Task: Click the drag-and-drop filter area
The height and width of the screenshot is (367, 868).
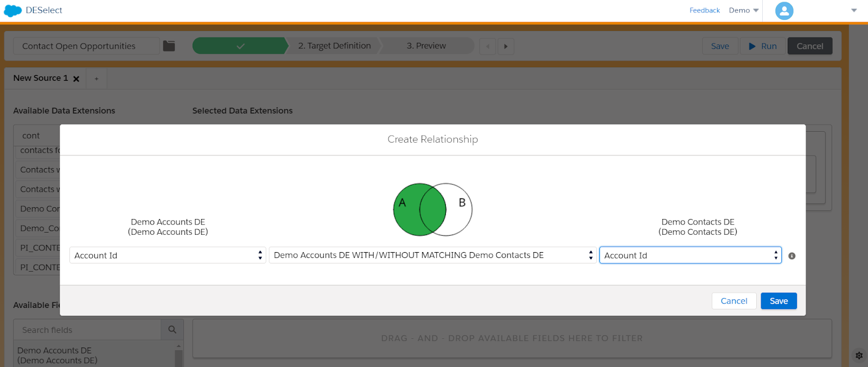Action: [512, 338]
